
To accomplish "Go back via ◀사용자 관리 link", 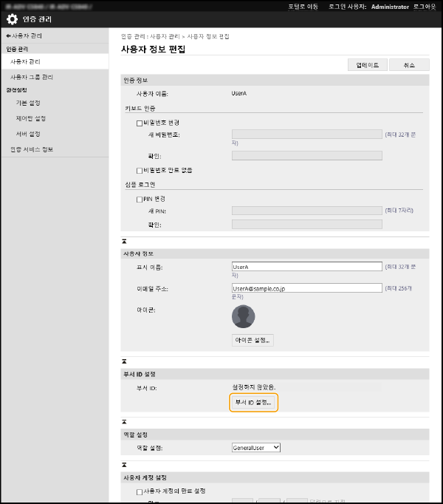I will click(24, 35).
